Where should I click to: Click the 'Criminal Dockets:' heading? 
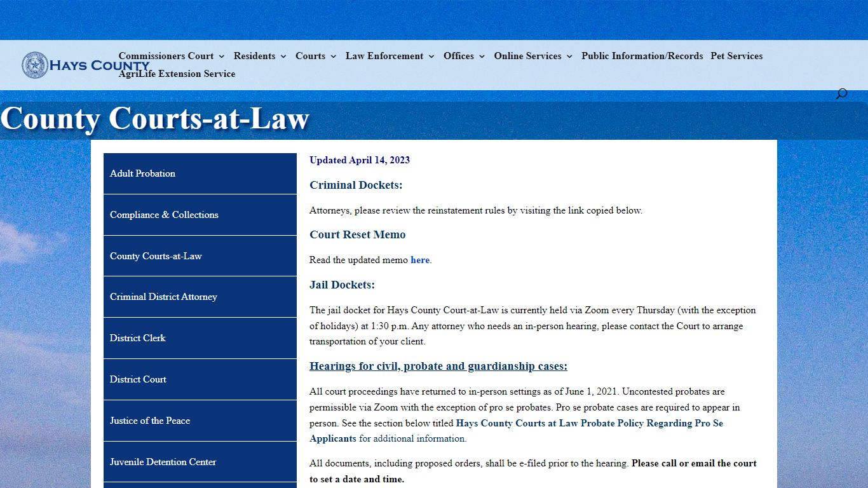click(x=356, y=185)
